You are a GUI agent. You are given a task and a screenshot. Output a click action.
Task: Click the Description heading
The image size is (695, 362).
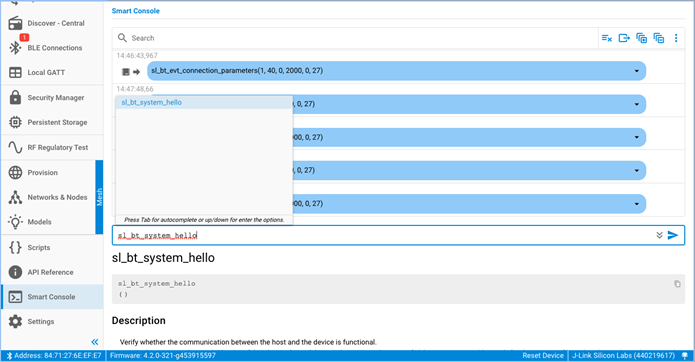click(139, 320)
